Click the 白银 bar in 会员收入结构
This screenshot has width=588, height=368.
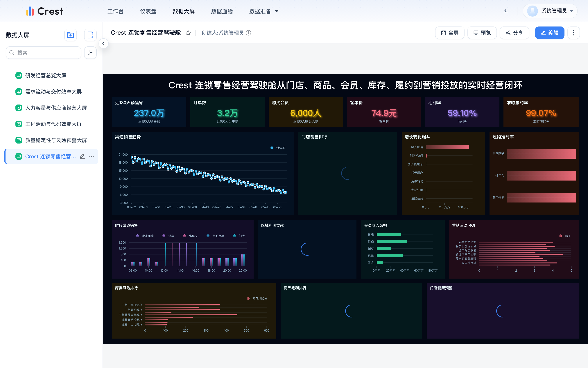click(x=392, y=241)
